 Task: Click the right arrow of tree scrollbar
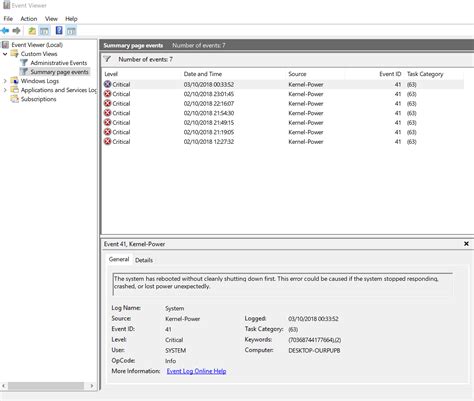[92, 386]
